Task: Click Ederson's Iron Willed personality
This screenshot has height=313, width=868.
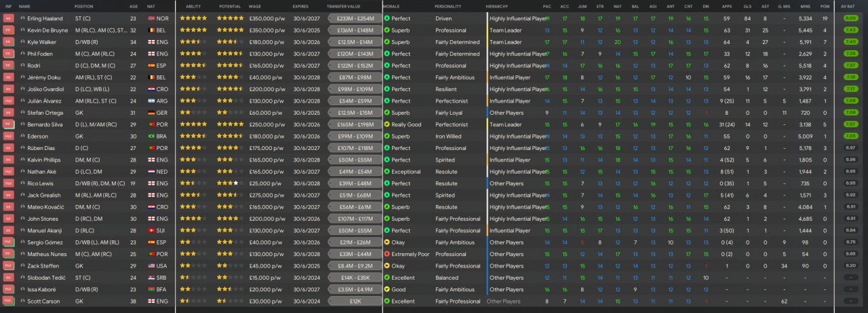Action: pos(448,136)
